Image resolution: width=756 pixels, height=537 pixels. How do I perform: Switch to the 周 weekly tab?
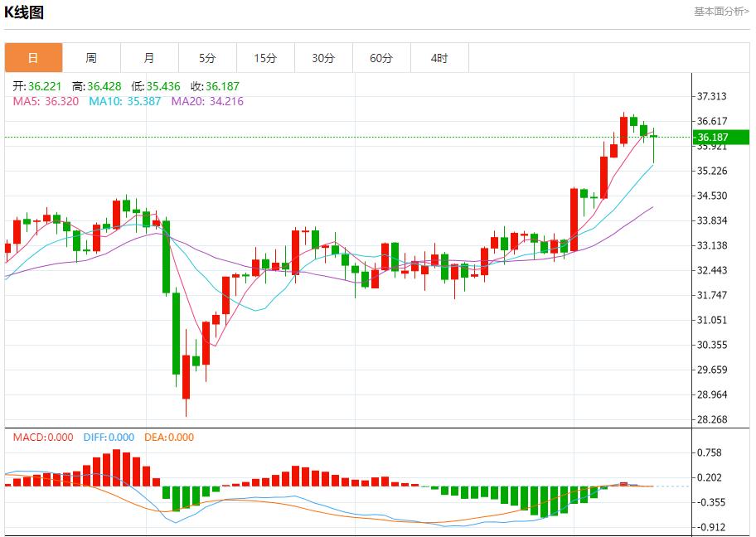[x=91, y=58]
